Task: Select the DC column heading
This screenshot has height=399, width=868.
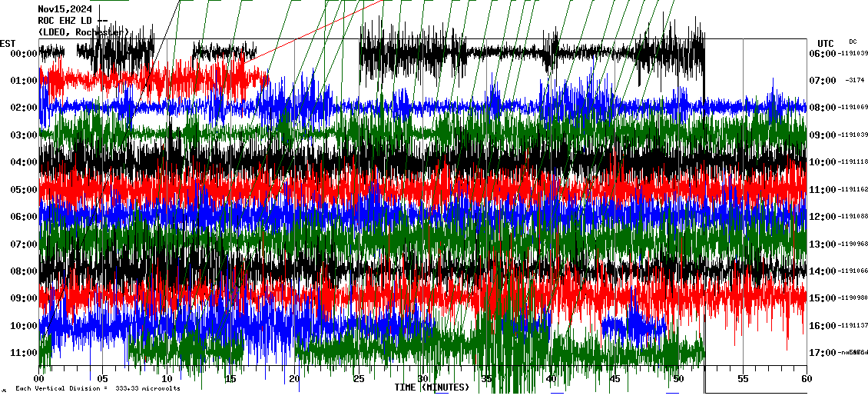Action: 853,42
